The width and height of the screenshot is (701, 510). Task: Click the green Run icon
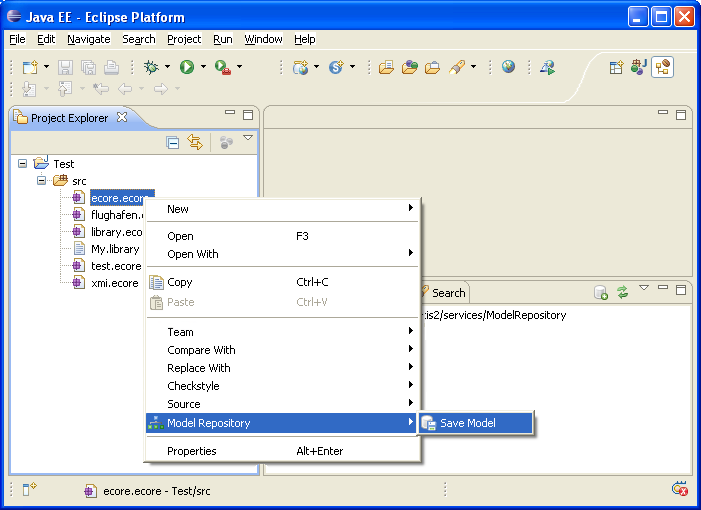click(x=187, y=67)
